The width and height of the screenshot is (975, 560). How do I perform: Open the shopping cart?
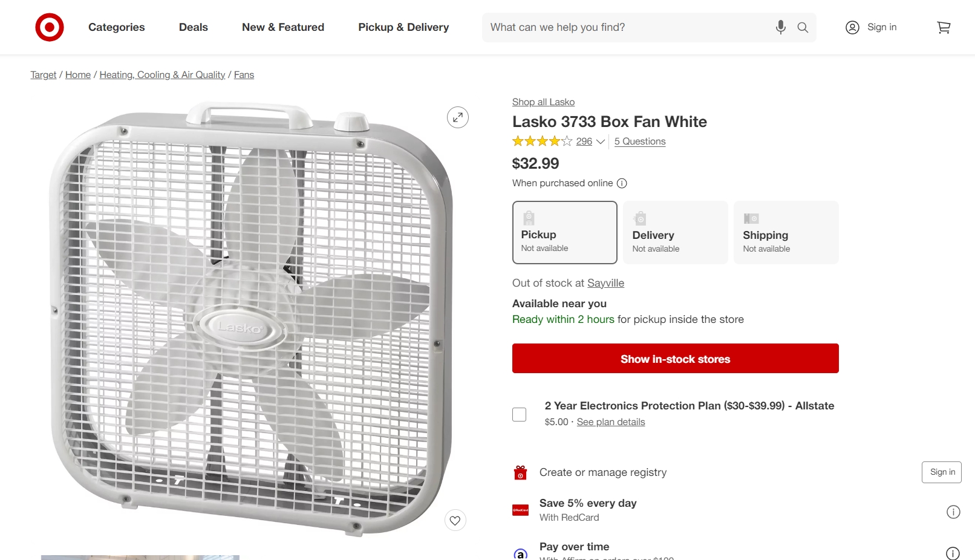944,27
